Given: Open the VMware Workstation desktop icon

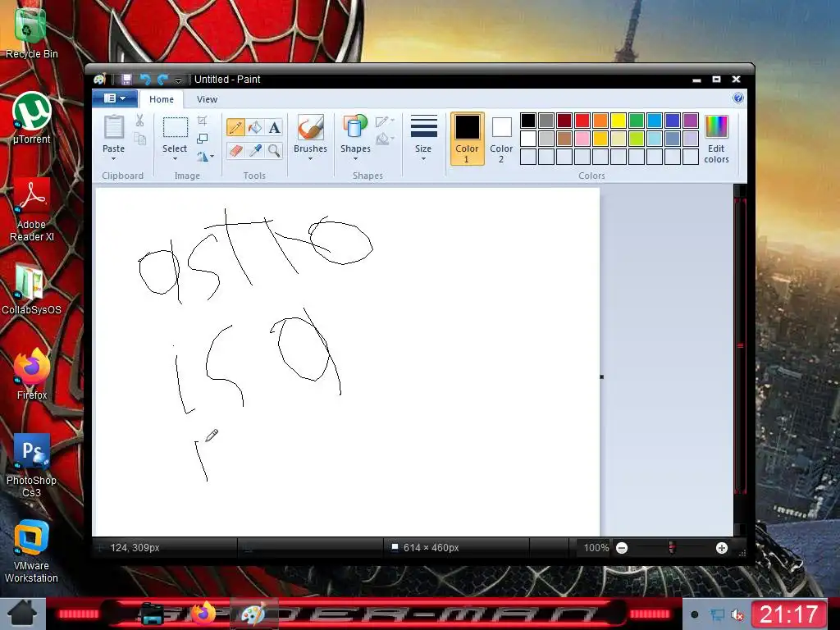Looking at the screenshot, I should pos(31,551).
